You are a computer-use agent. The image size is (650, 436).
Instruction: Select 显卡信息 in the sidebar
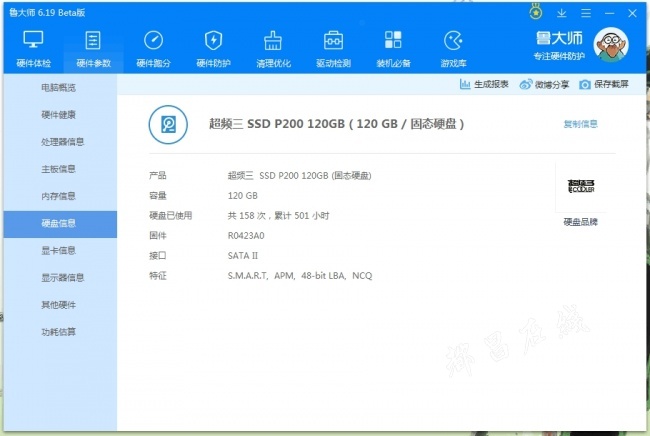(x=58, y=250)
